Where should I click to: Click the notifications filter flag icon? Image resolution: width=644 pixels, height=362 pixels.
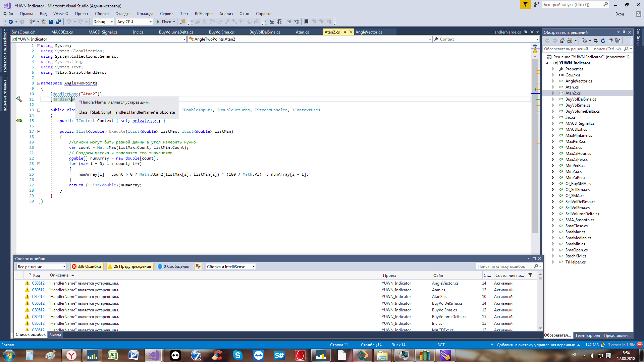pyautogui.click(x=525, y=4)
